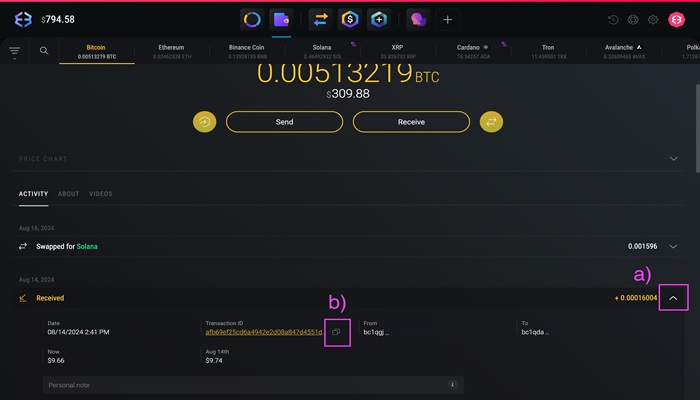Select the Avalanche asset tab
Image resolution: width=700 pixels, height=400 pixels.
tap(624, 51)
